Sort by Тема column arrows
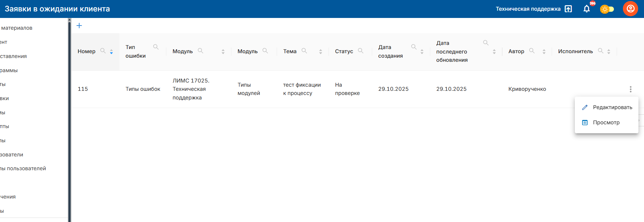 pos(321,51)
